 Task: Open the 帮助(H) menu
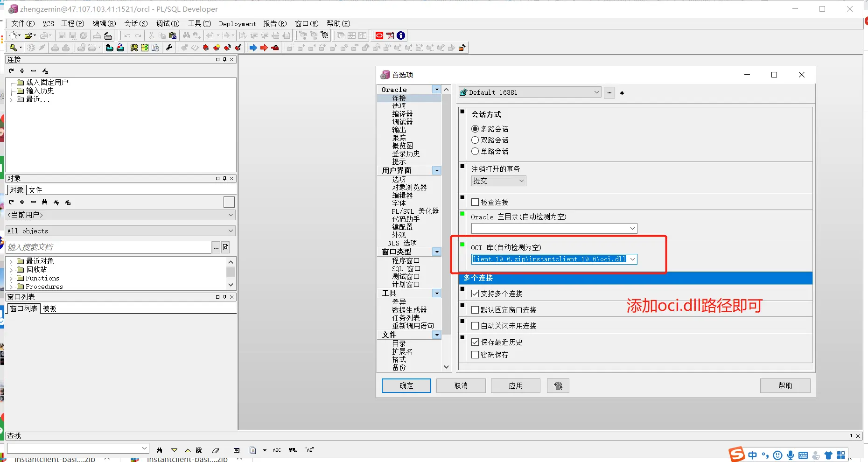coord(338,24)
